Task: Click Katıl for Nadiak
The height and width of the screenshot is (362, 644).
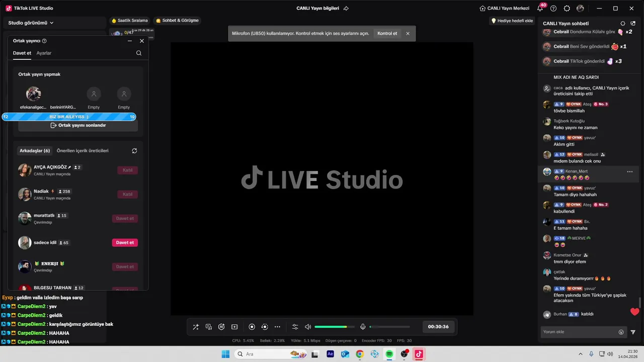Action: click(127, 195)
